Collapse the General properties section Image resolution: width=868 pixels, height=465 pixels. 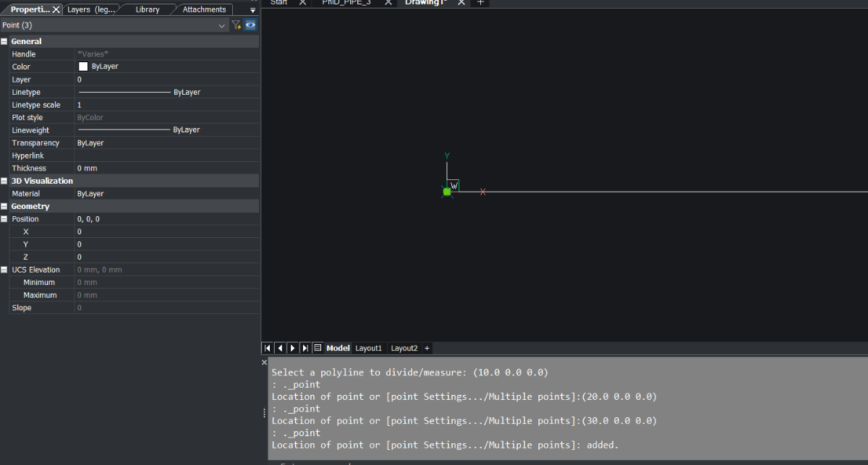(4, 42)
